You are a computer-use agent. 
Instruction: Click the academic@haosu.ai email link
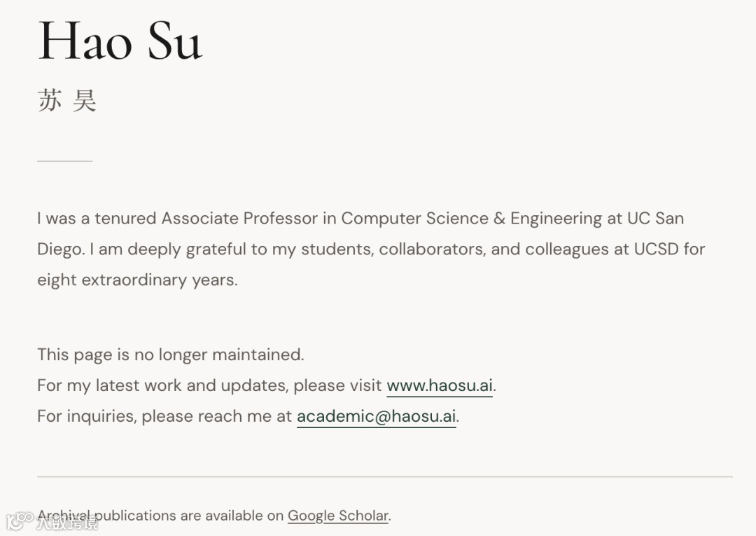tap(376, 416)
